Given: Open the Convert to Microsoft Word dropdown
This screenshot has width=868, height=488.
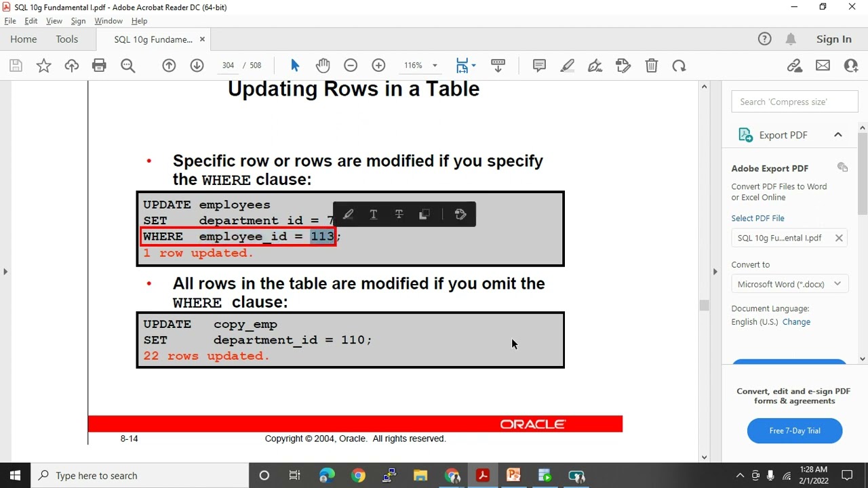Looking at the screenshot, I should pyautogui.click(x=789, y=284).
